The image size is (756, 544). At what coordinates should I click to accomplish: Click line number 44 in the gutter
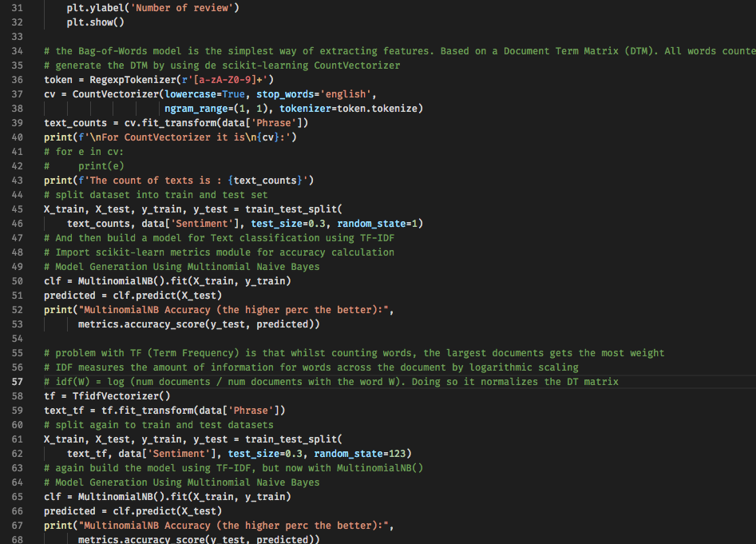(18, 195)
